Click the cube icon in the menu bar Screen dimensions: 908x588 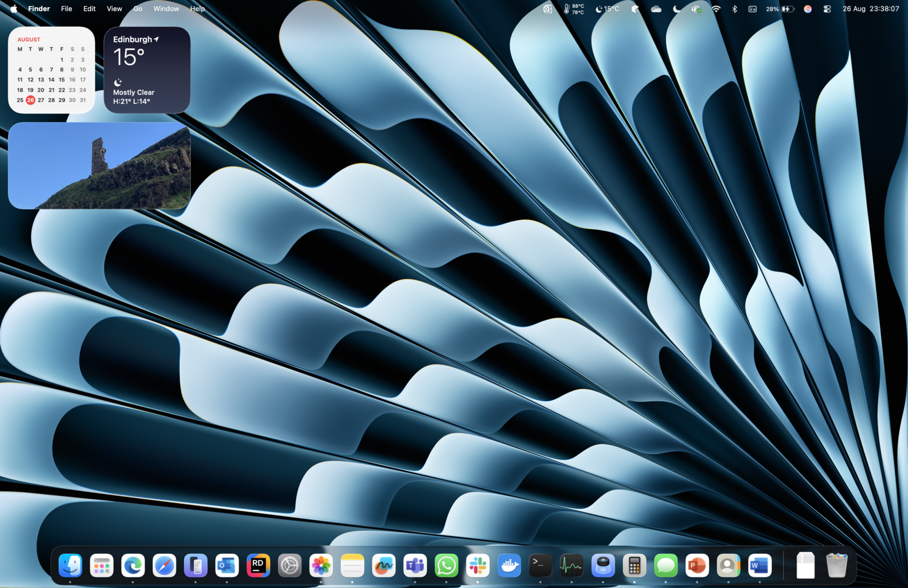click(636, 9)
